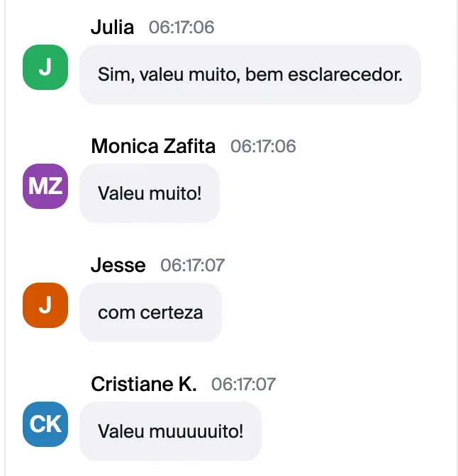Screen dimensions: 458x476
Task: Click Julia's message timestamp 06:17:06
Action: pos(181,28)
